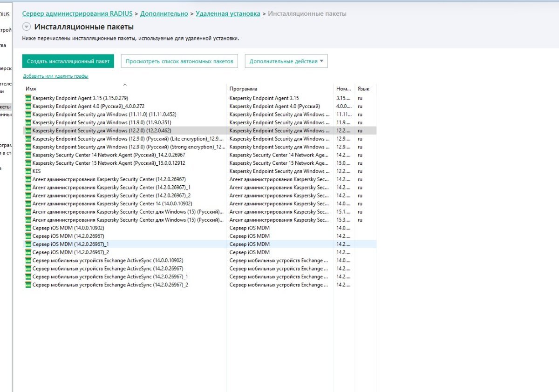
Task: Click icon of Endpoint Security для Windows (12.2.0)
Action: [x=28, y=131]
